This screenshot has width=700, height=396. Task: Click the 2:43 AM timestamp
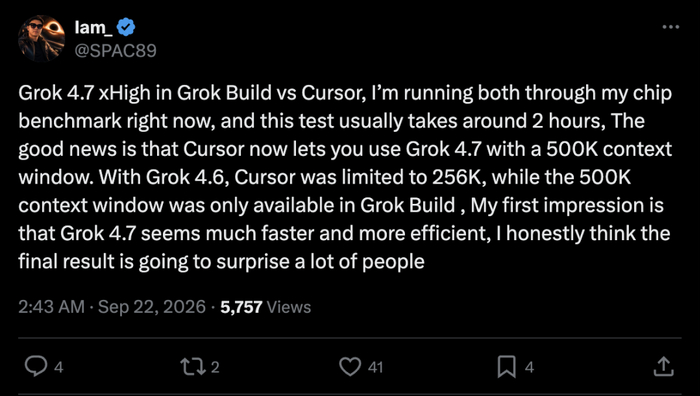click(x=51, y=307)
